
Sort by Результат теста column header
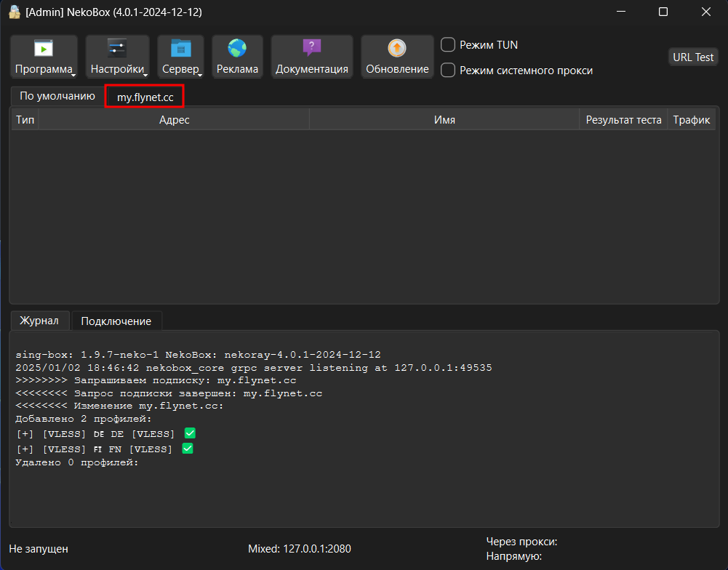pyautogui.click(x=623, y=120)
